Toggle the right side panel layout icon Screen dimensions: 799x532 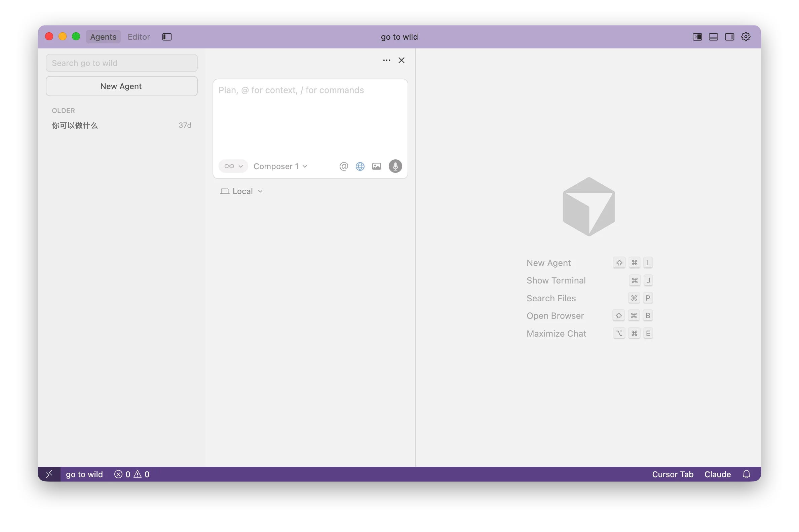tap(729, 37)
